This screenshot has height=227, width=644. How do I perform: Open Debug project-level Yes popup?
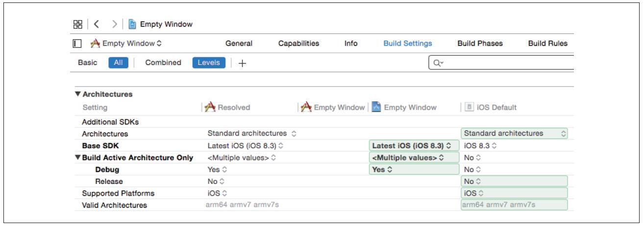pos(414,170)
